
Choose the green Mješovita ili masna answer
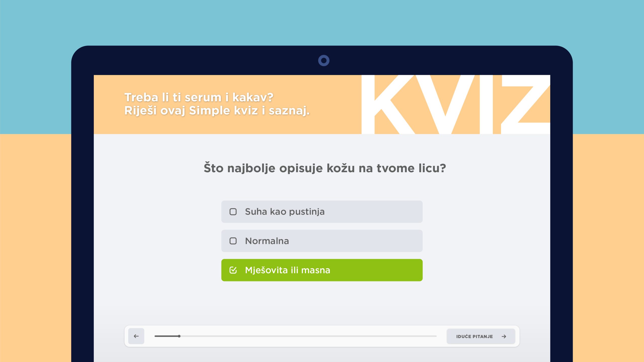pyautogui.click(x=322, y=270)
